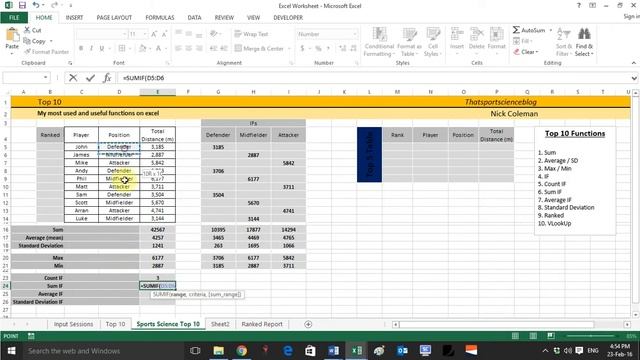Open Cell Styles gallery
Screen dimensions: 640x360
tap(433, 42)
